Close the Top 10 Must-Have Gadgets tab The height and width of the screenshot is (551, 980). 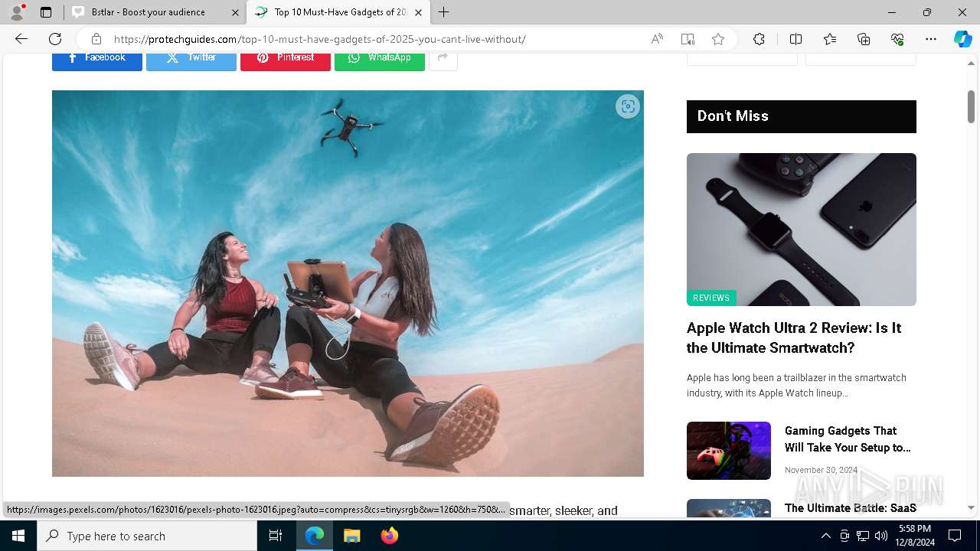[418, 12]
